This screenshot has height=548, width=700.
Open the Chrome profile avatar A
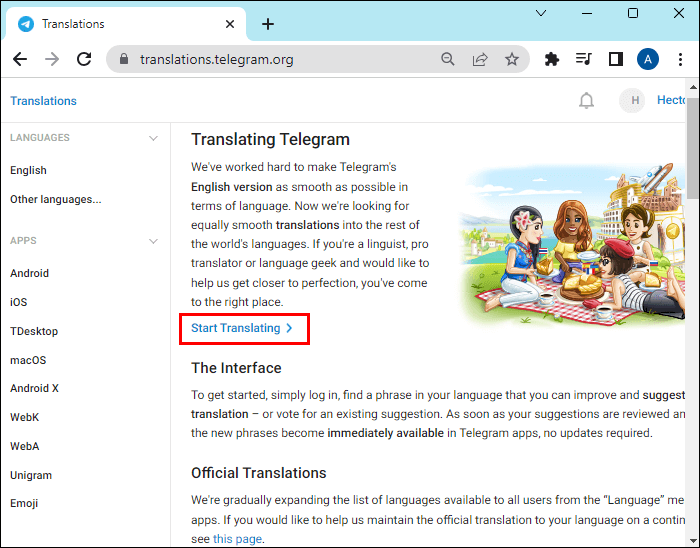[648, 59]
